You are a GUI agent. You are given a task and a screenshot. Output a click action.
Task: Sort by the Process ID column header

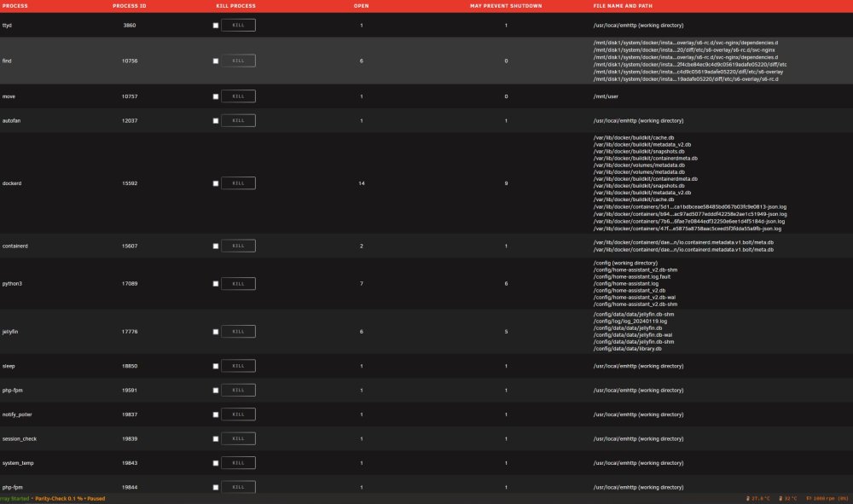coord(130,6)
